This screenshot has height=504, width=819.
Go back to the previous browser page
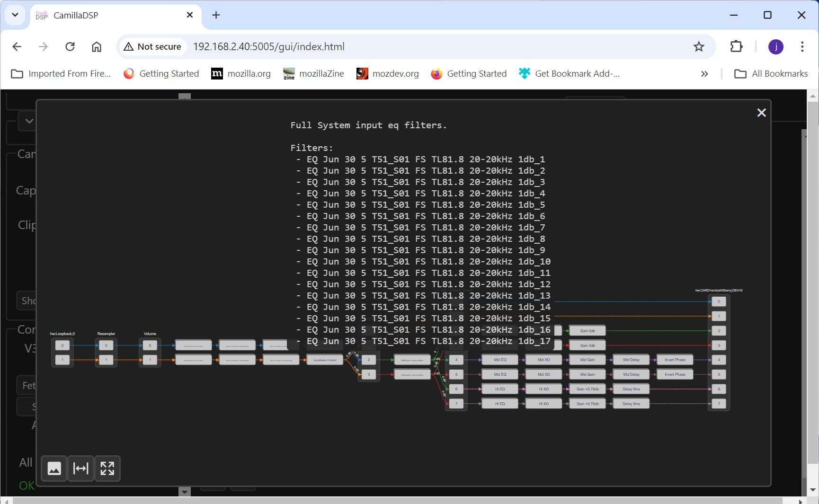click(x=17, y=46)
